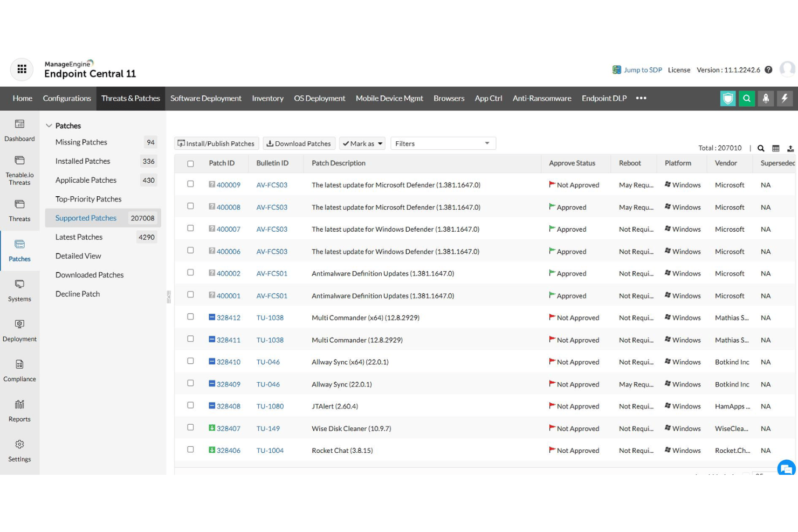Open the Filters dropdown

point(443,143)
